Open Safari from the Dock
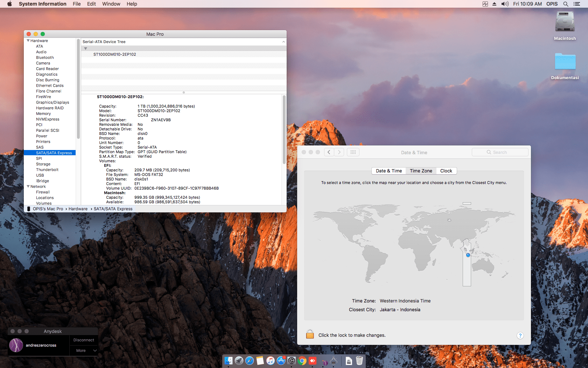Screen dimensions: 588x368 pyautogui.click(x=250, y=361)
